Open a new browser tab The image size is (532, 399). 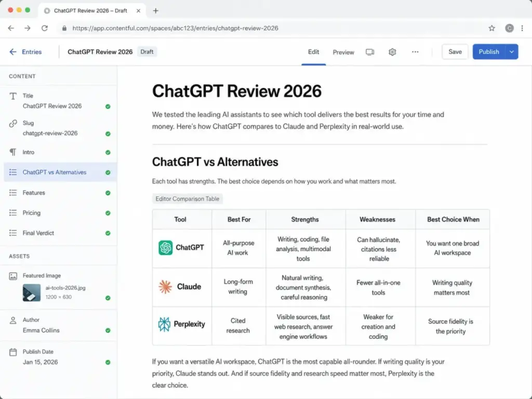click(156, 11)
